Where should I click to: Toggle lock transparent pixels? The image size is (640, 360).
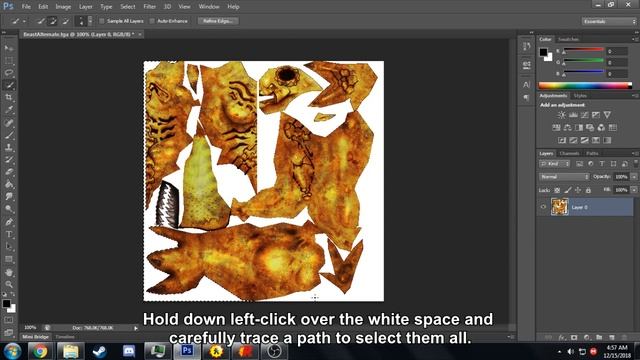557,190
